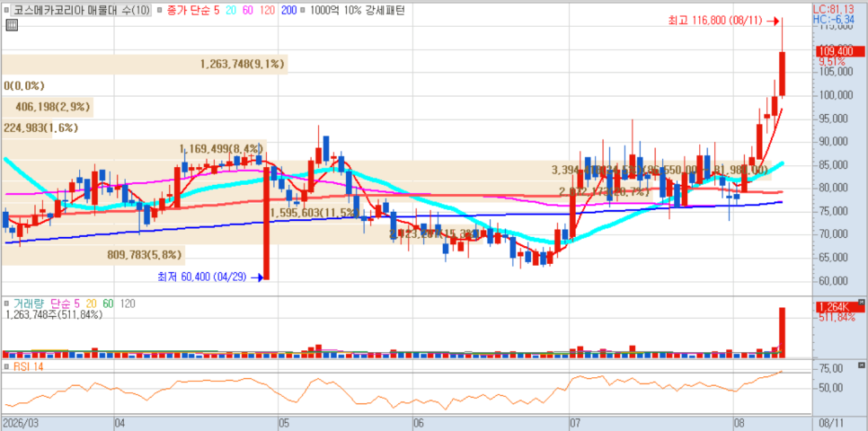Select the tallest red volume bar

point(783,332)
